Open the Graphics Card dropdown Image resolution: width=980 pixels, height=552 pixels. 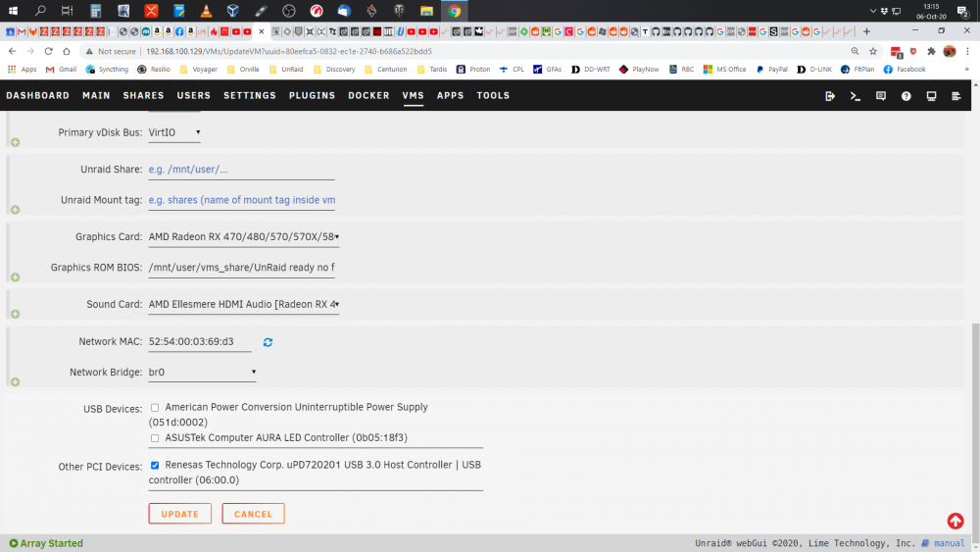pyautogui.click(x=244, y=237)
